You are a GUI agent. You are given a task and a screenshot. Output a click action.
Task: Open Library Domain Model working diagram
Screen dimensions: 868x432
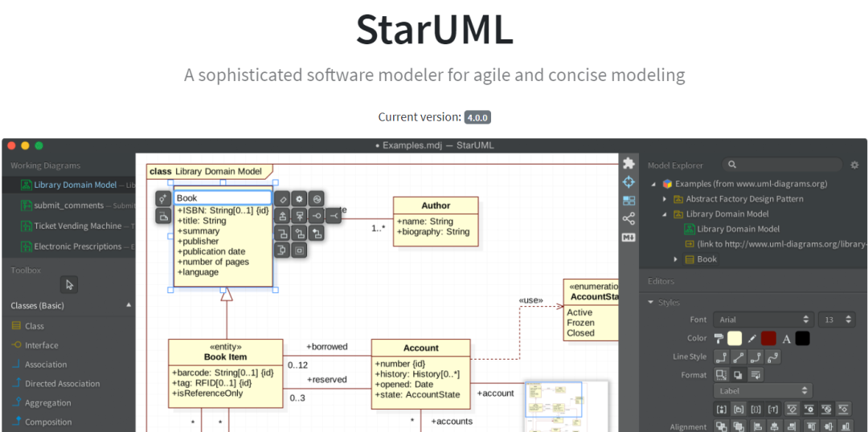(x=68, y=185)
